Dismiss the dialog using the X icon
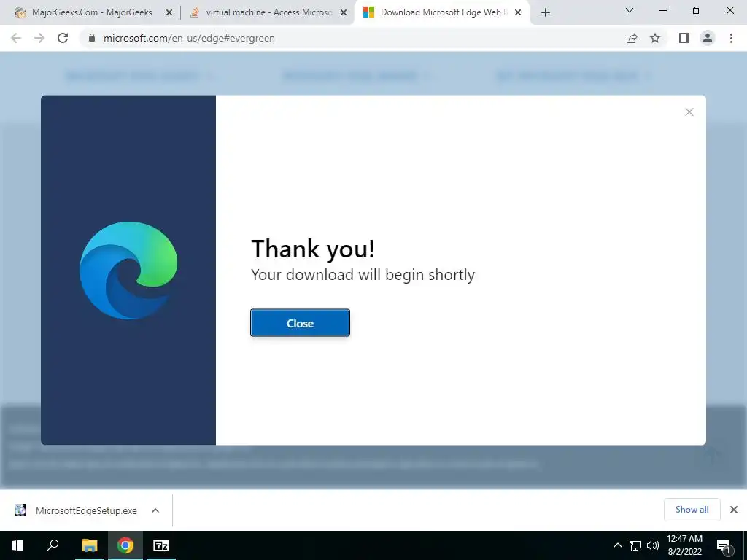Image resolution: width=747 pixels, height=560 pixels. (689, 112)
